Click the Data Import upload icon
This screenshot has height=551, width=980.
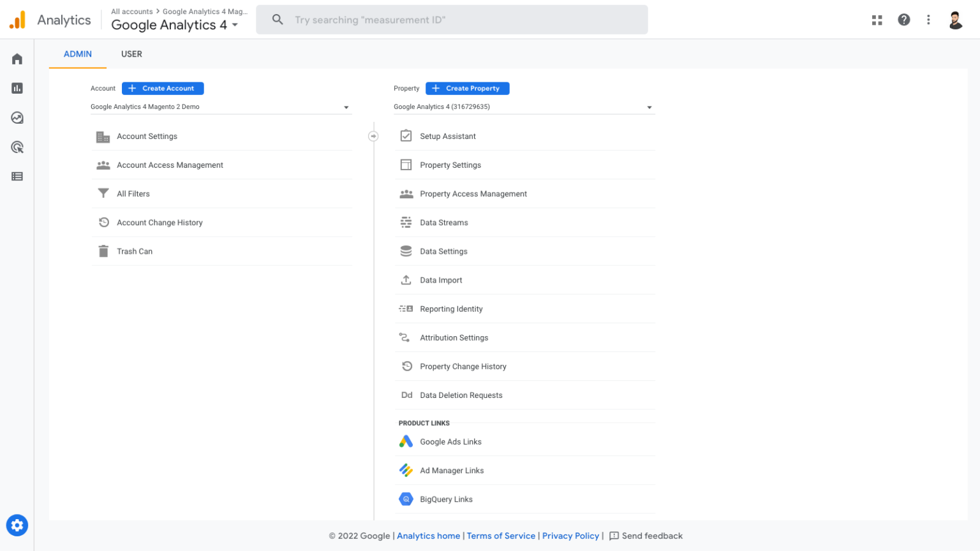click(x=406, y=280)
